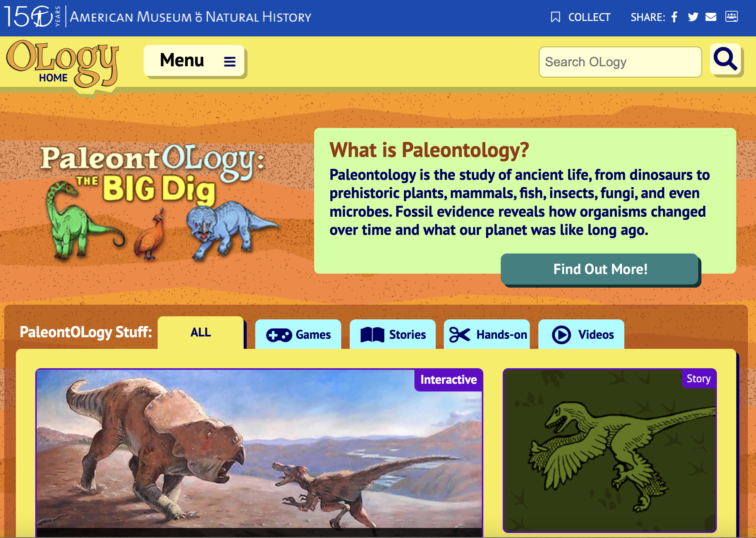756x538 pixels.
Task: Select the Hands-on filter tab
Action: [x=487, y=335]
